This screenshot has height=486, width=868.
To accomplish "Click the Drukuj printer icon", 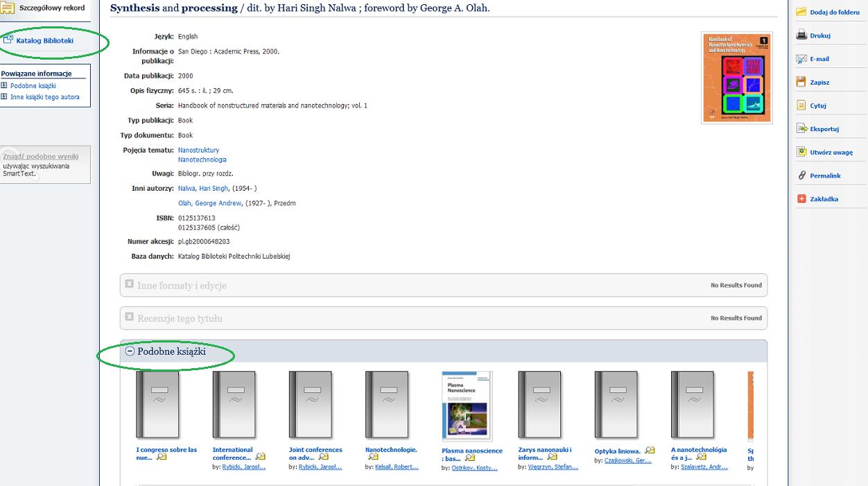I will click(x=801, y=35).
